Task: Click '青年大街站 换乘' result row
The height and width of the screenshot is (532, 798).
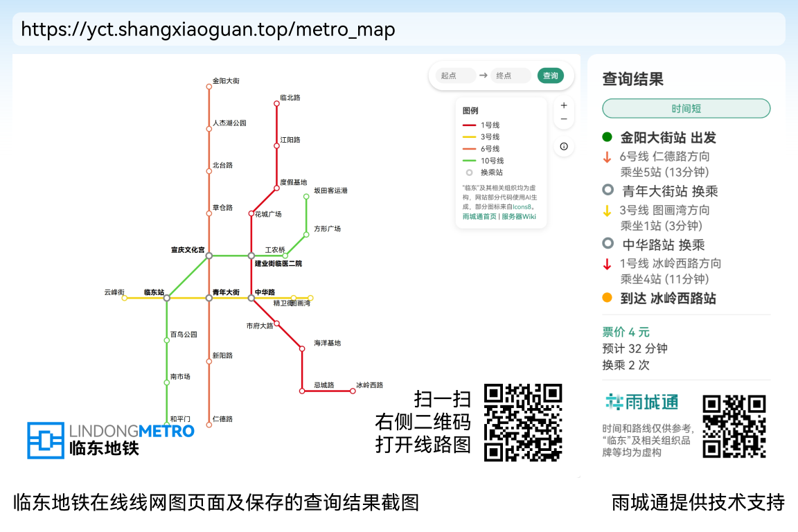Action: pos(660,191)
